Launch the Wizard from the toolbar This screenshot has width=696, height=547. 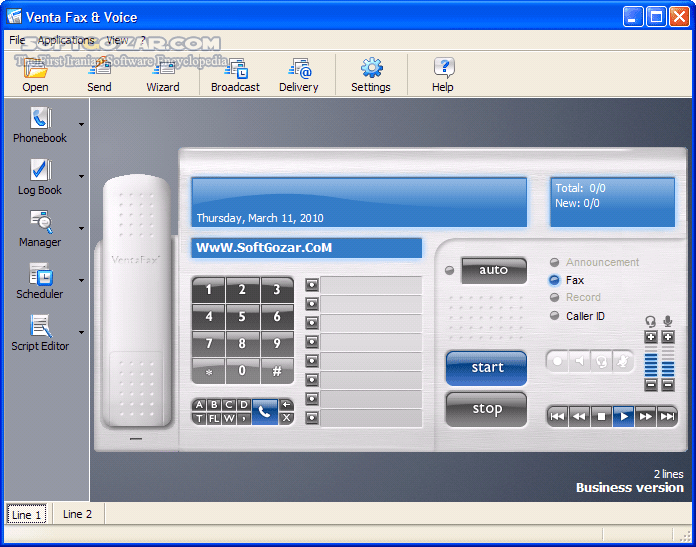163,75
